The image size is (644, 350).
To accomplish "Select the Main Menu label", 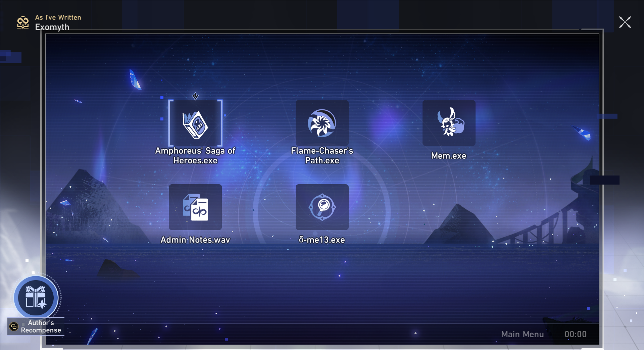I will (x=523, y=334).
